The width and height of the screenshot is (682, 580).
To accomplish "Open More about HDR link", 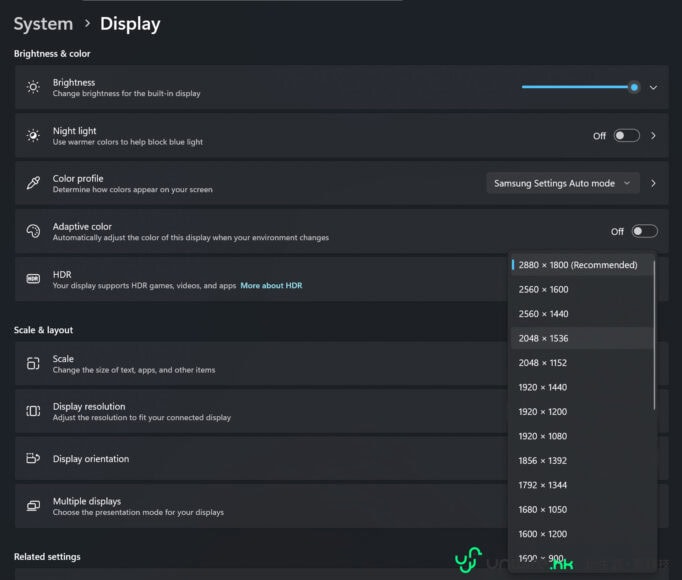I will coord(271,285).
